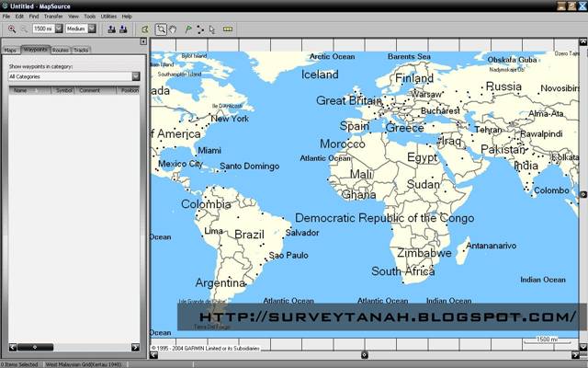588x368 pixels.
Task: Click the map horizontal scrollbar thumb
Action: (364, 354)
